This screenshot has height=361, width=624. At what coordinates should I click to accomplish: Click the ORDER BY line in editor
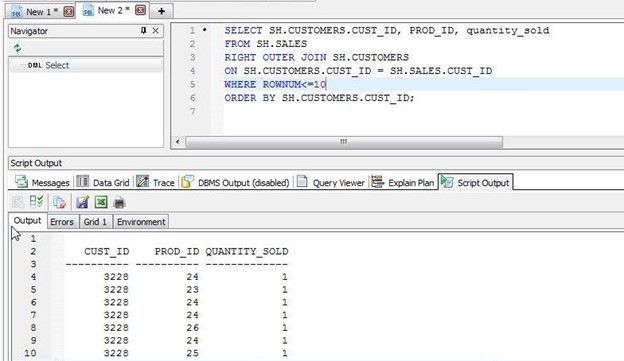[x=319, y=98]
